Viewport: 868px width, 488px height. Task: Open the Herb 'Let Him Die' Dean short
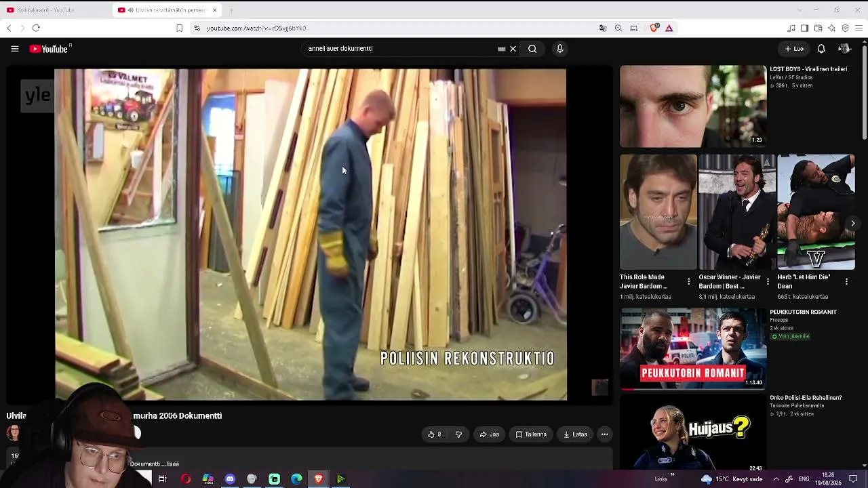pyautogui.click(x=816, y=212)
